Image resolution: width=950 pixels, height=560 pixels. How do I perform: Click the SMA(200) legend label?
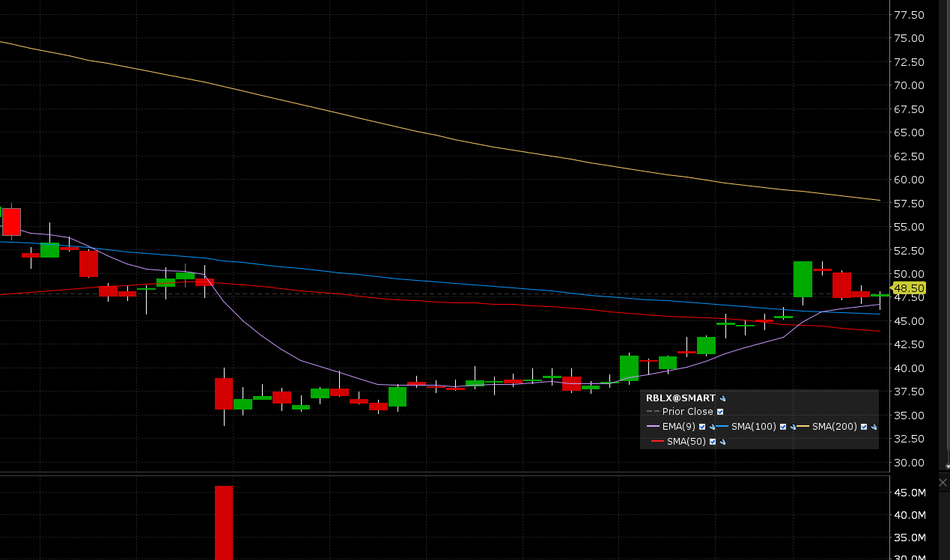click(x=835, y=427)
